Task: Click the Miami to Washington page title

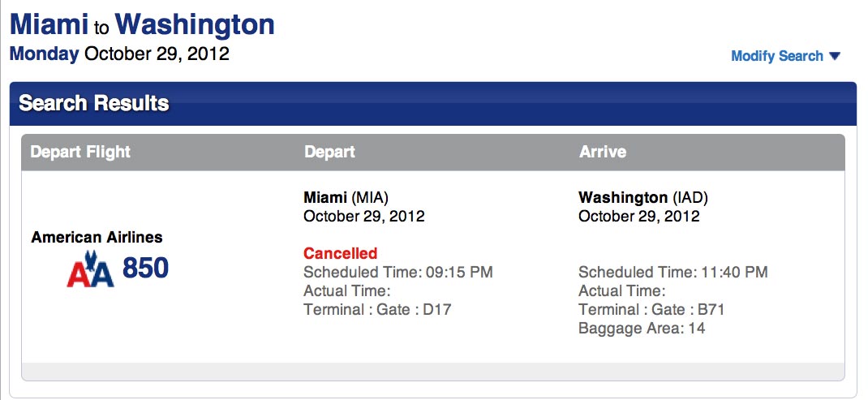Action: coord(142,25)
